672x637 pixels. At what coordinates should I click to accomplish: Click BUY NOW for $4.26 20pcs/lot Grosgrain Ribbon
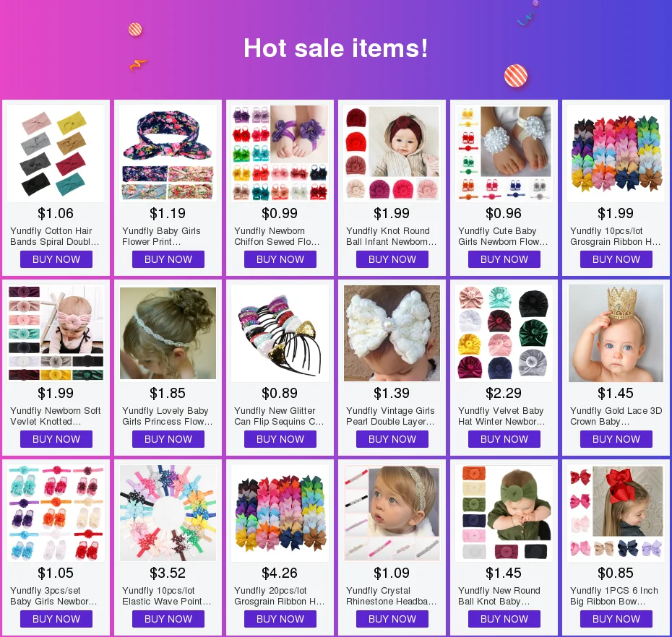click(280, 620)
